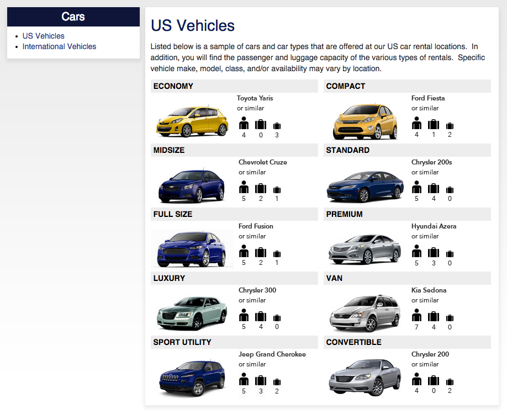Click the small bag icon for Hyundai Azera
The height and width of the screenshot is (420, 507).
[450, 254]
